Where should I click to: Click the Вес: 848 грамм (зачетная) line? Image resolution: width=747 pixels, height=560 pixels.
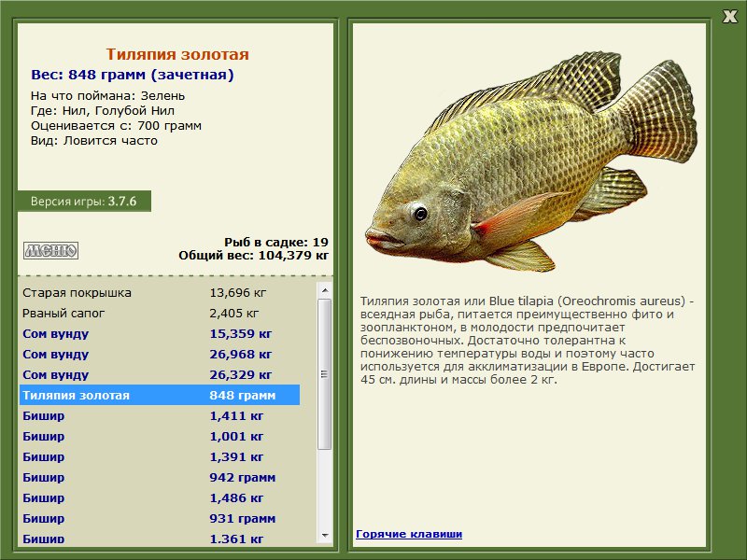point(133,75)
